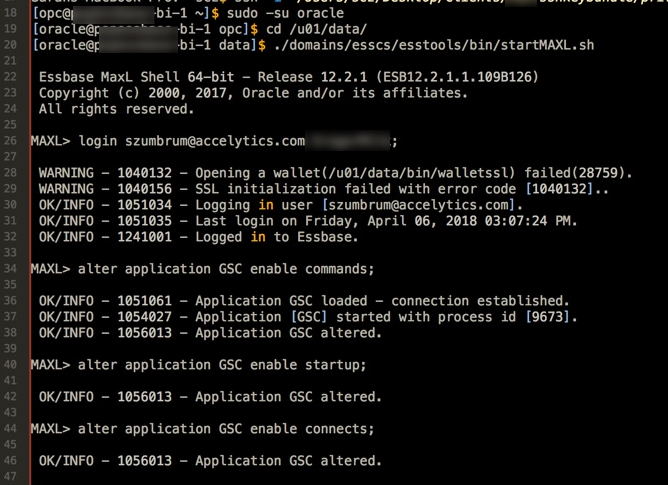Click line number 22 in the gutter

[x=10, y=77]
